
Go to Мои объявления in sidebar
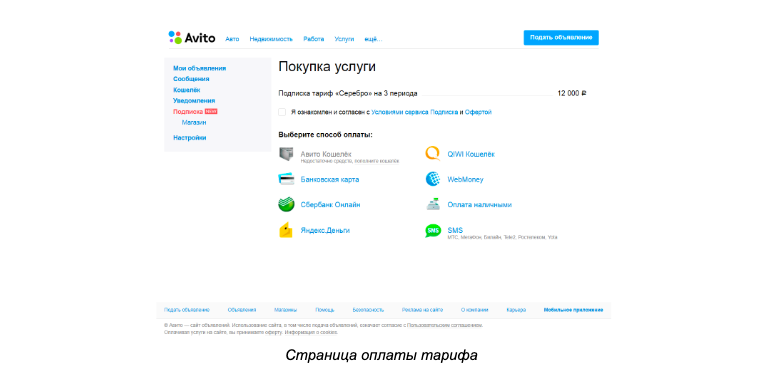[200, 68]
